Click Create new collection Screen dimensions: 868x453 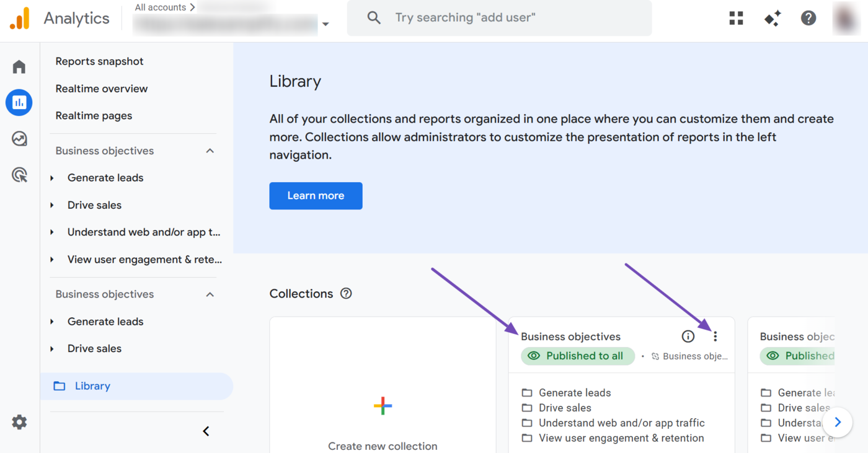[383, 422]
